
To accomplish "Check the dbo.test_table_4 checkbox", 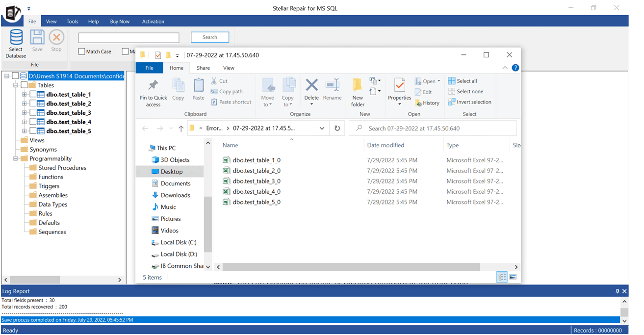I will pyautogui.click(x=33, y=122).
